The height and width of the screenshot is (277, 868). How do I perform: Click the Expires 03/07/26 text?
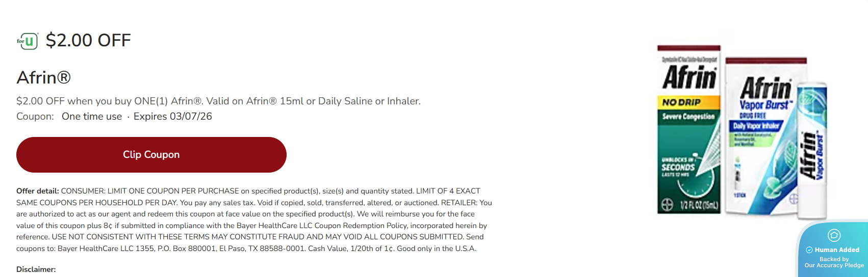point(173,117)
